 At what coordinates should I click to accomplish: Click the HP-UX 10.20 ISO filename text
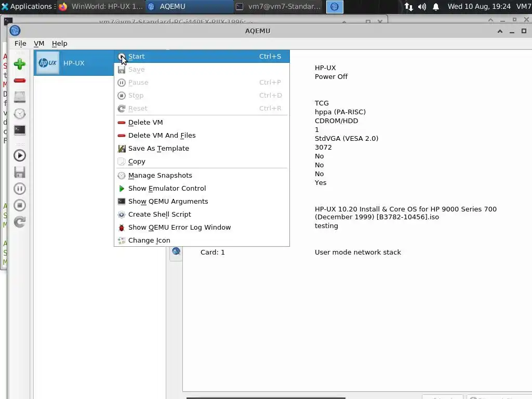405,213
